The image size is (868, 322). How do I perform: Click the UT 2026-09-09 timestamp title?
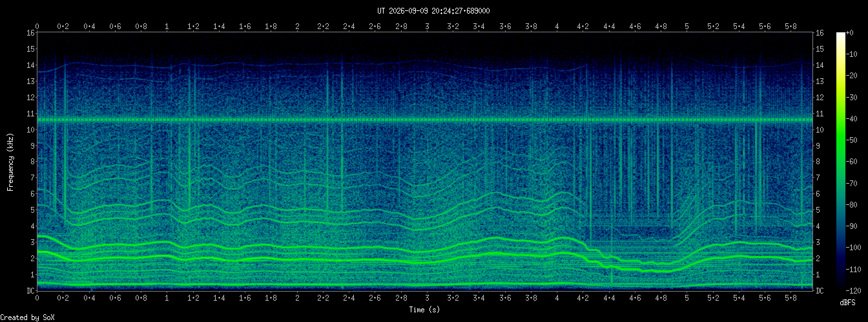click(x=433, y=10)
